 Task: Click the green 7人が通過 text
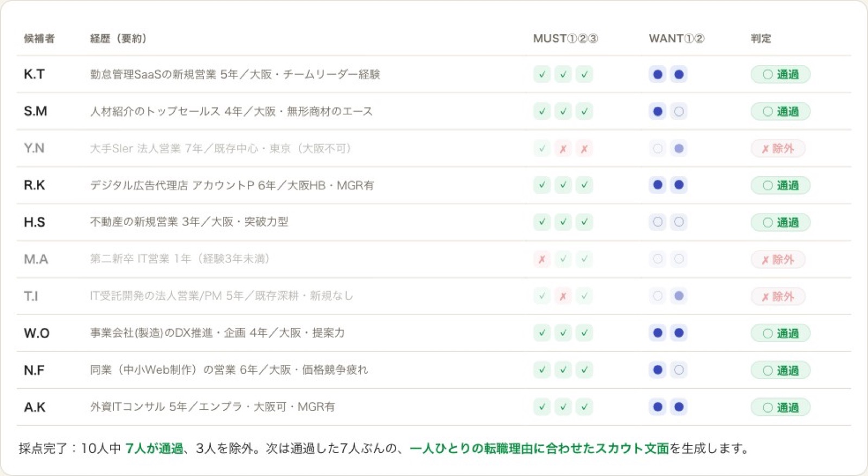pyautogui.click(x=154, y=448)
